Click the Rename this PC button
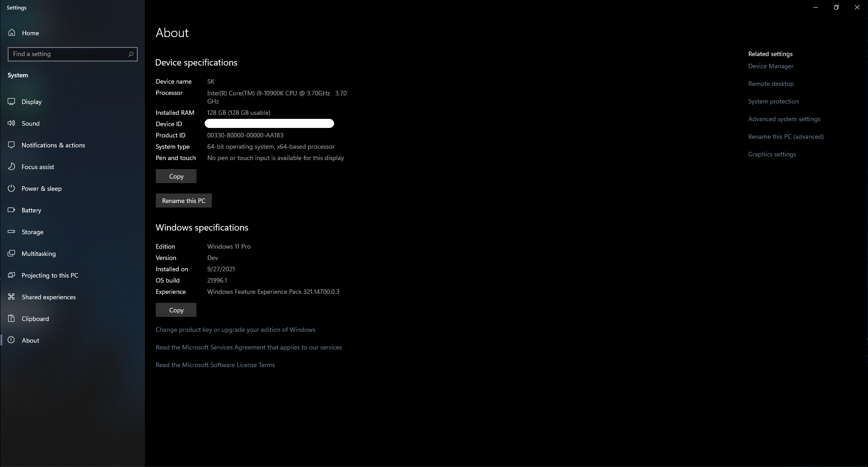The image size is (868, 467). tap(184, 201)
